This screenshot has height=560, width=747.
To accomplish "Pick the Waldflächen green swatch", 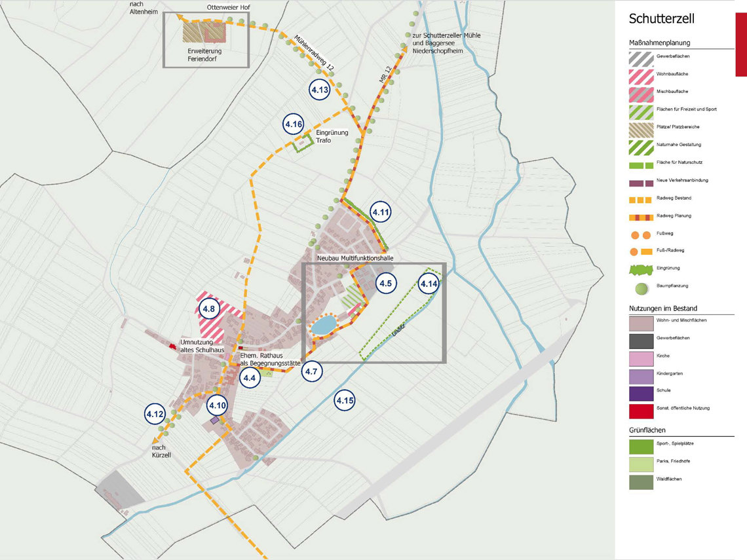I will pyautogui.click(x=642, y=480).
